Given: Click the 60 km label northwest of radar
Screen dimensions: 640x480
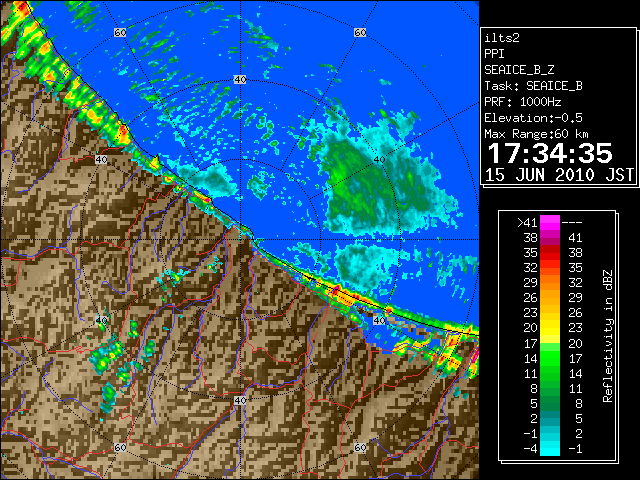Looking at the screenshot, I should 120,32.
